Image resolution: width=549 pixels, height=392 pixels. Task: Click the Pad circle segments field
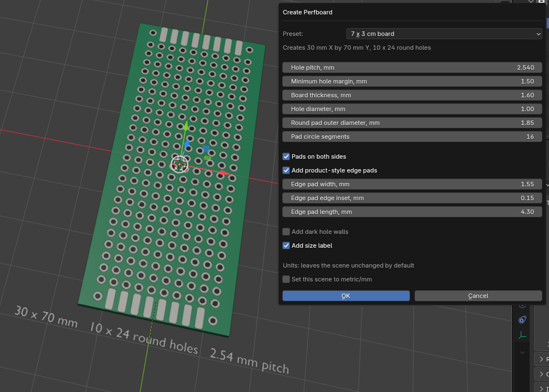coord(412,137)
